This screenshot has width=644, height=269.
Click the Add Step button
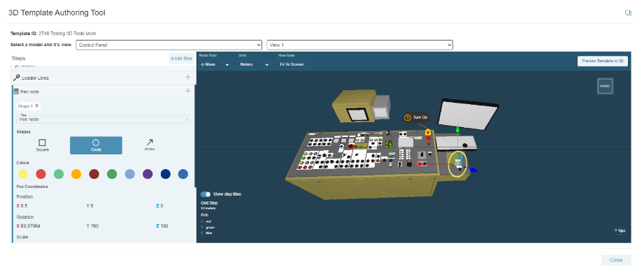[x=181, y=58]
